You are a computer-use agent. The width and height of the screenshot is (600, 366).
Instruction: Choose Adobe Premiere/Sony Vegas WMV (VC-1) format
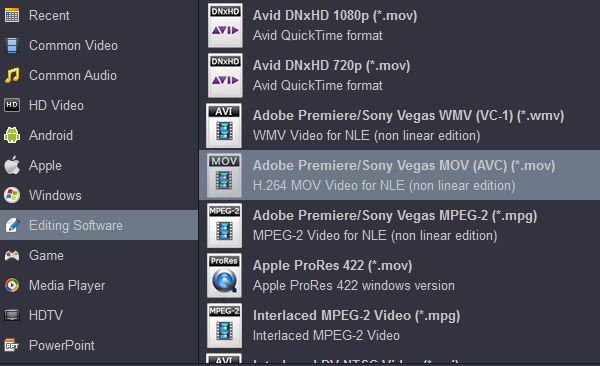399,125
